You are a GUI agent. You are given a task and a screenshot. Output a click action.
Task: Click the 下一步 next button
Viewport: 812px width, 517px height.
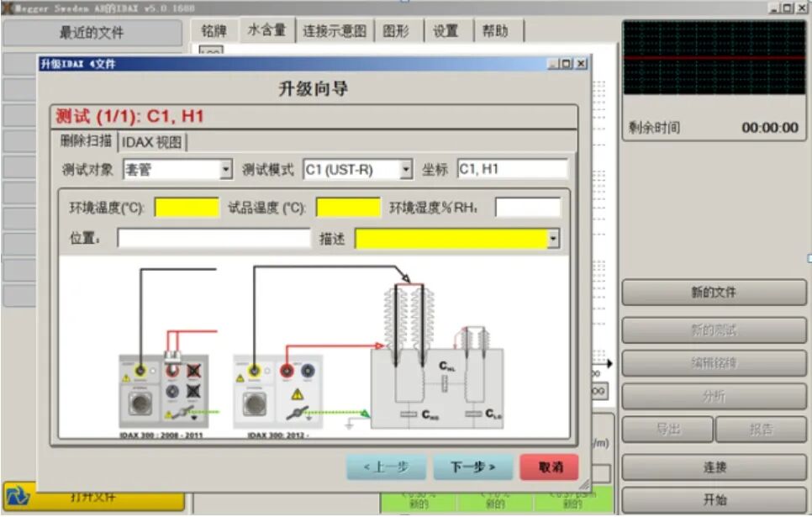point(472,467)
